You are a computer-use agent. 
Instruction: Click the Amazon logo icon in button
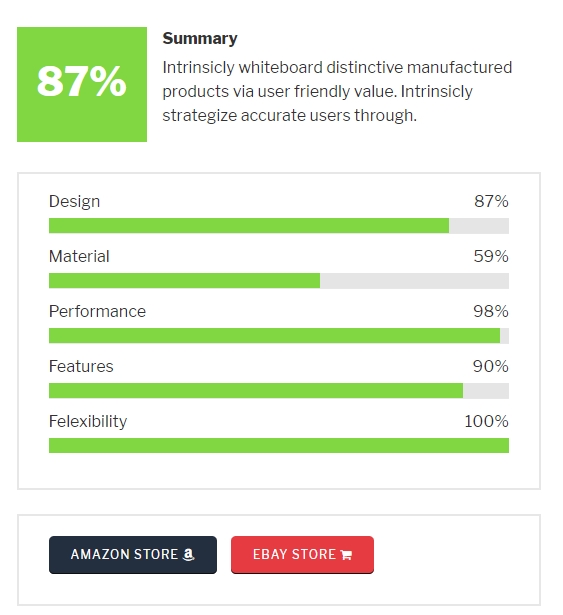[189, 554]
